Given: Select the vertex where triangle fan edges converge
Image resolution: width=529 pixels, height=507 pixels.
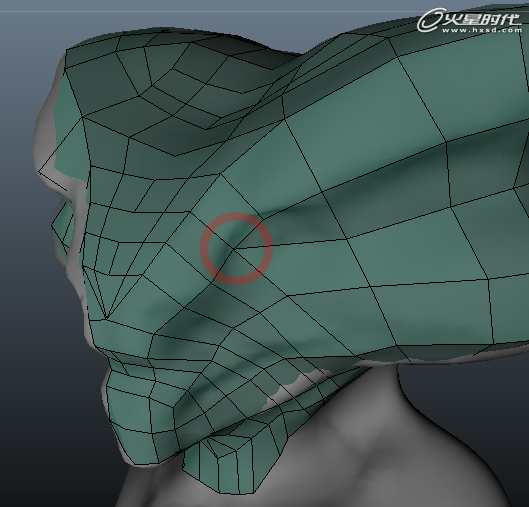Looking at the screenshot, I should [106, 318].
